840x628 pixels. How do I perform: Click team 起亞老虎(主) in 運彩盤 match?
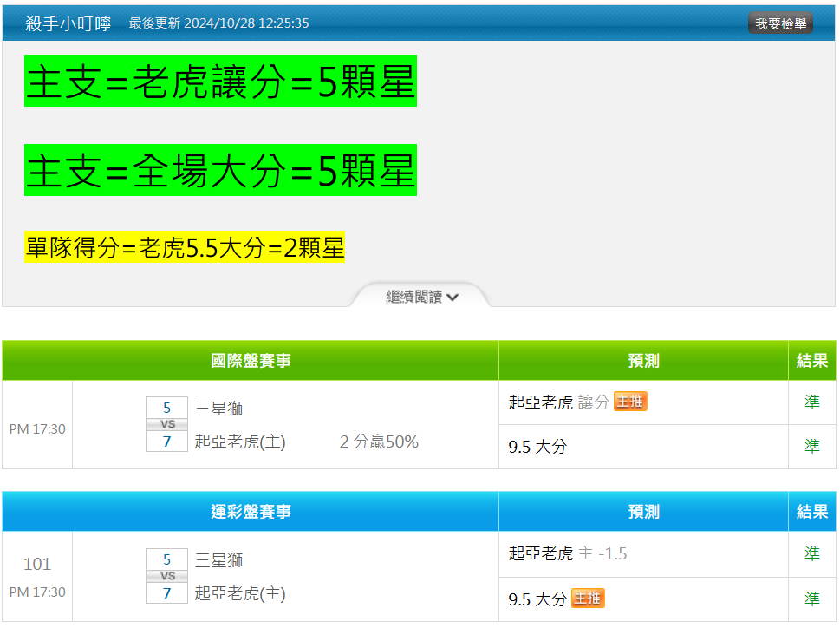coord(240,593)
